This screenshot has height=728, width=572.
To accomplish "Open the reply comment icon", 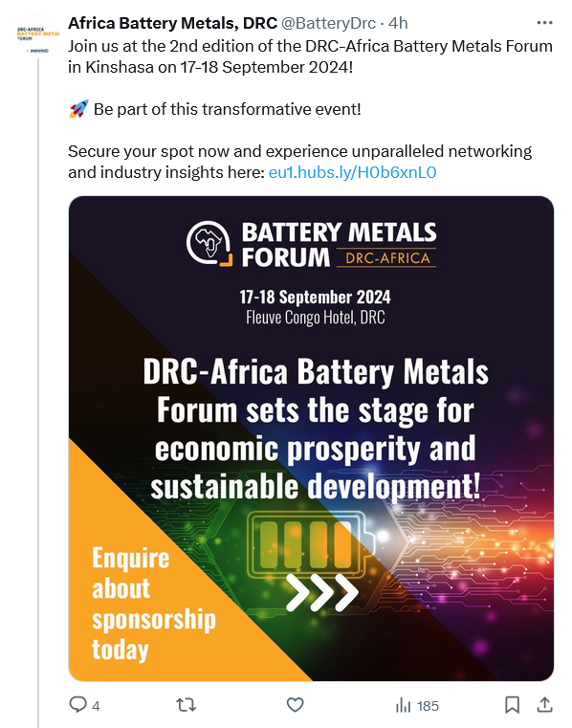I will [77, 705].
